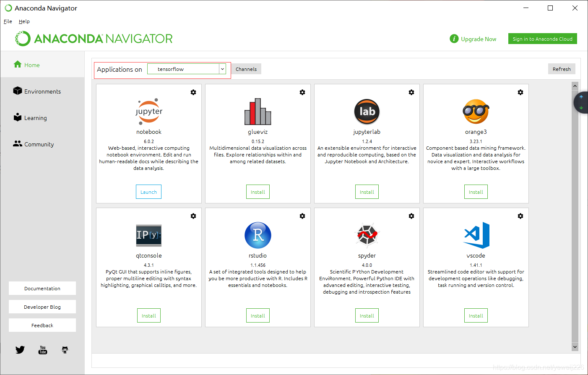Open settings gear on qtconsole card
The image size is (588, 375).
click(x=193, y=216)
